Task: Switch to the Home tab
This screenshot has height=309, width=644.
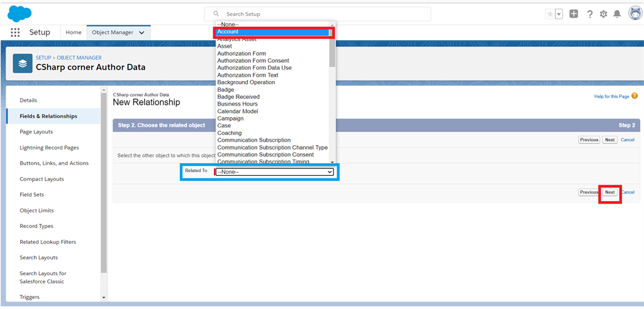Action: (74, 33)
